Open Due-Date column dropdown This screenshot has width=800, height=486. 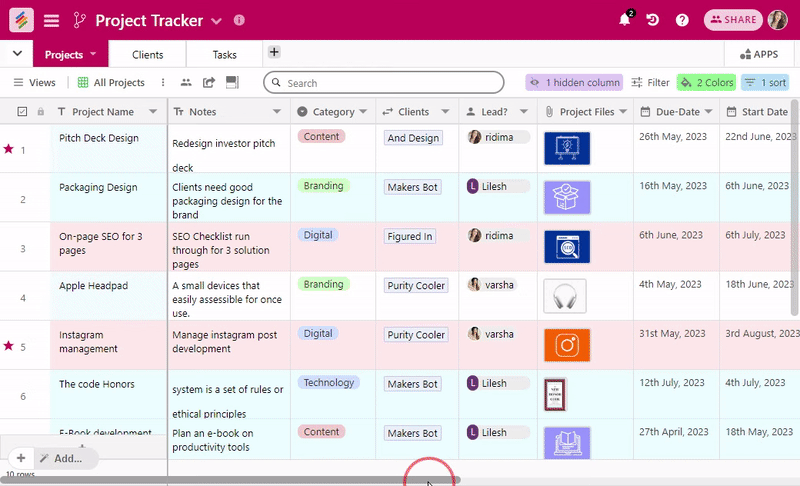(x=708, y=112)
